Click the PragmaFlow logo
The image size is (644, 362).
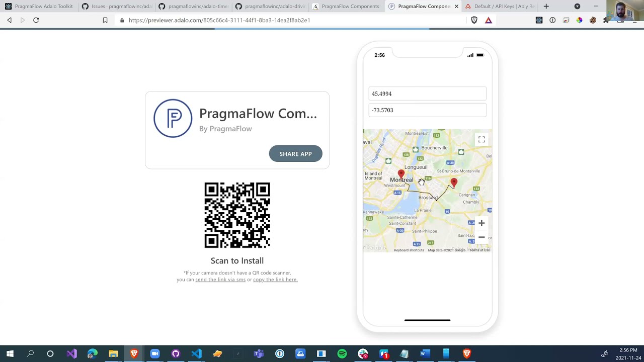pos(173,118)
